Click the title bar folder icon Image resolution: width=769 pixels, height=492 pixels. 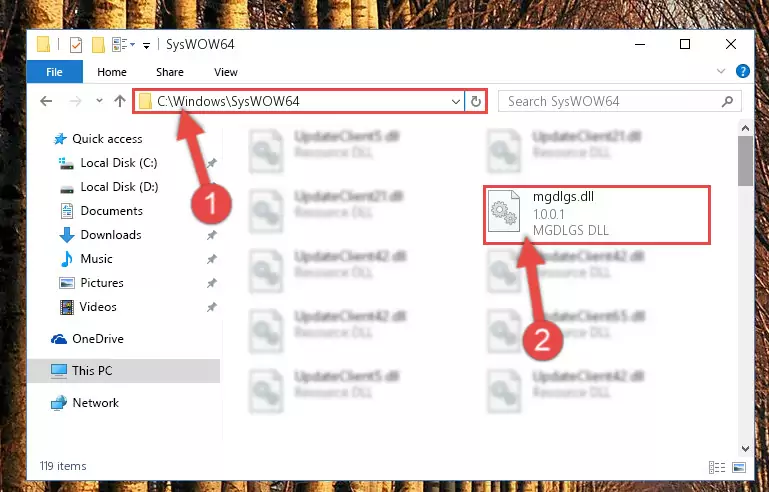43,45
